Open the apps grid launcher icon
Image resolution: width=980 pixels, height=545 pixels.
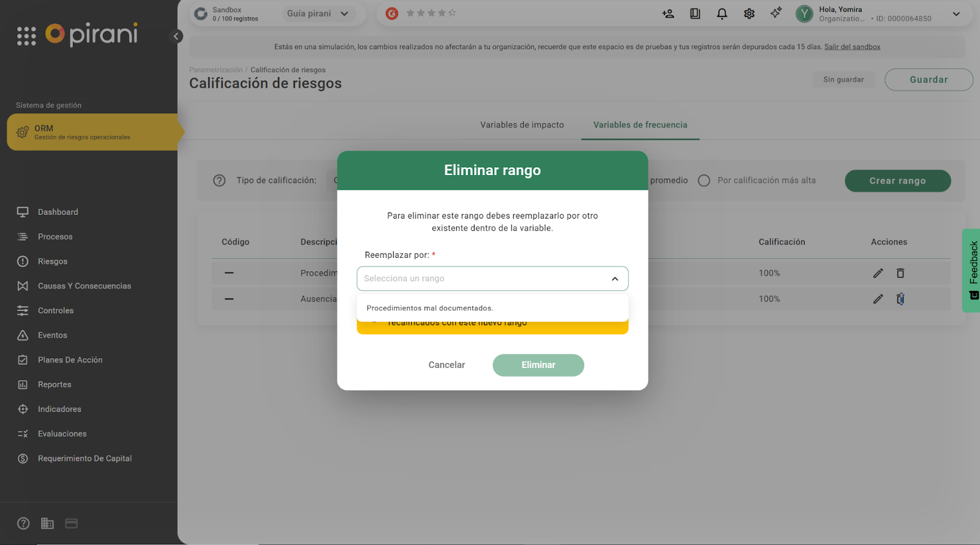[x=26, y=36]
